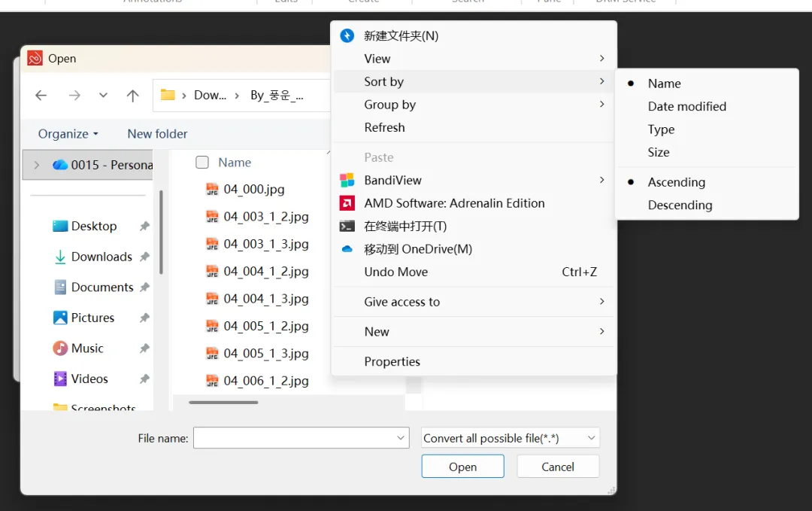Open the BandiView submenu
This screenshot has width=812, height=511.
point(474,180)
